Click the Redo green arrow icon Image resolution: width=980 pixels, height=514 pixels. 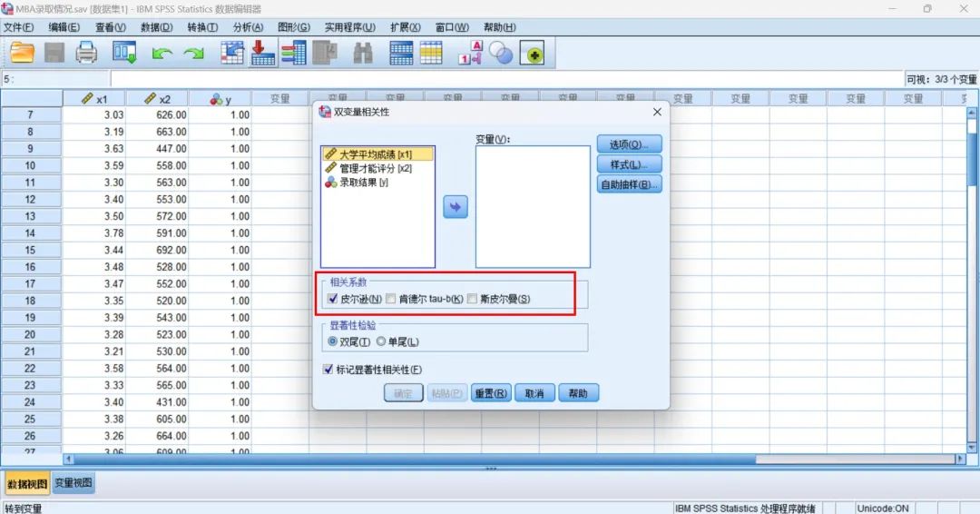[x=194, y=54]
